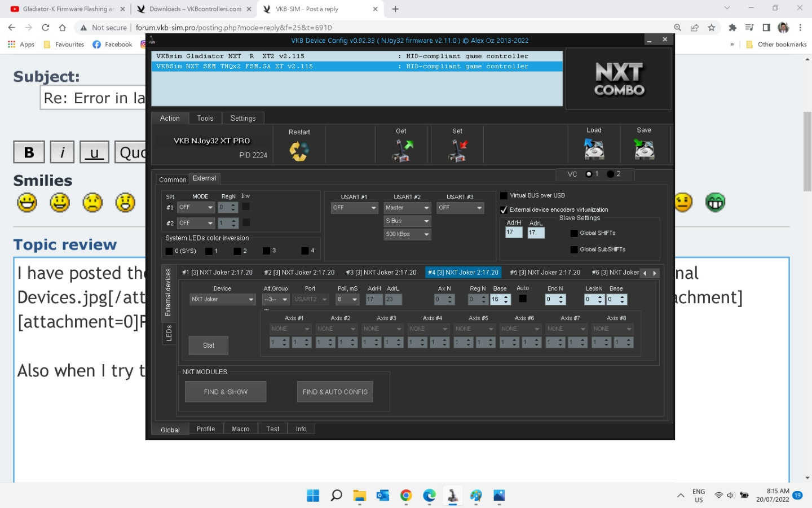Open USART #3 dropdown
This screenshot has width=812, height=508.
pyautogui.click(x=460, y=208)
